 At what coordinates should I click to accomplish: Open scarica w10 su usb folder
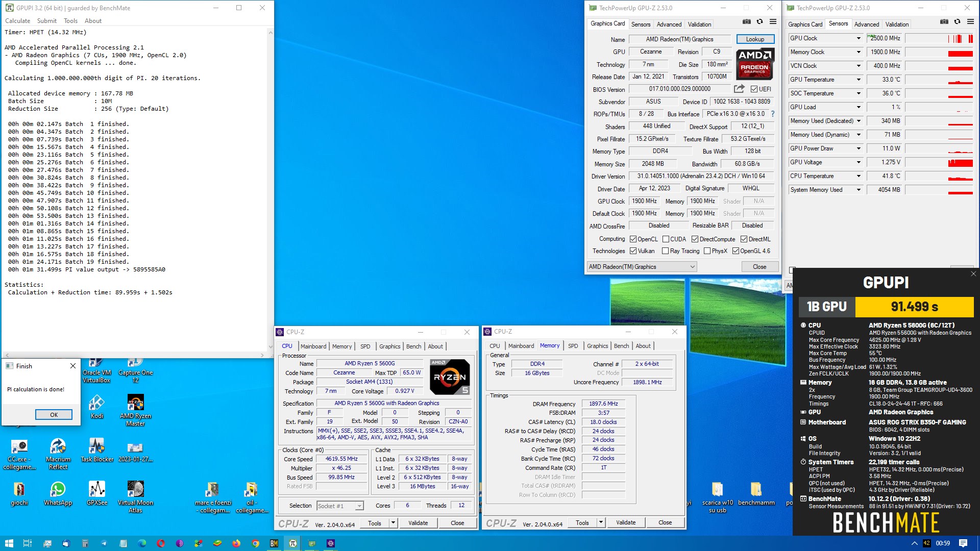click(x=717, y=497)
